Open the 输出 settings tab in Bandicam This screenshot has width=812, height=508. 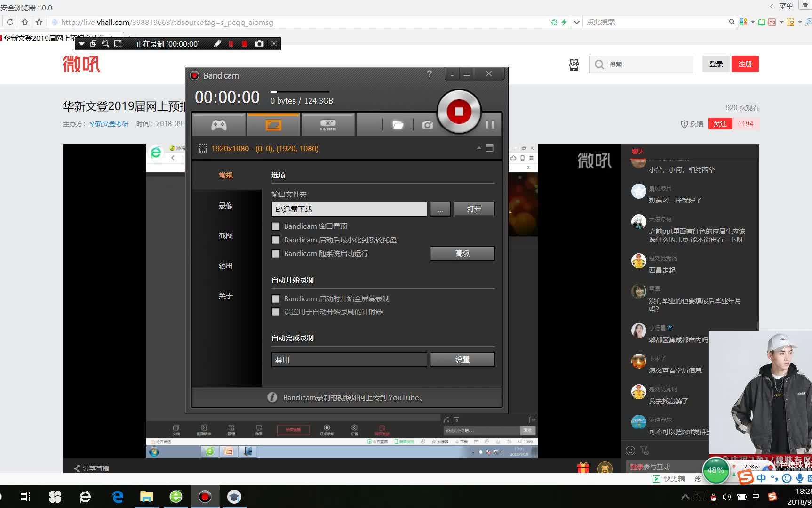click(x=226, y=266)
